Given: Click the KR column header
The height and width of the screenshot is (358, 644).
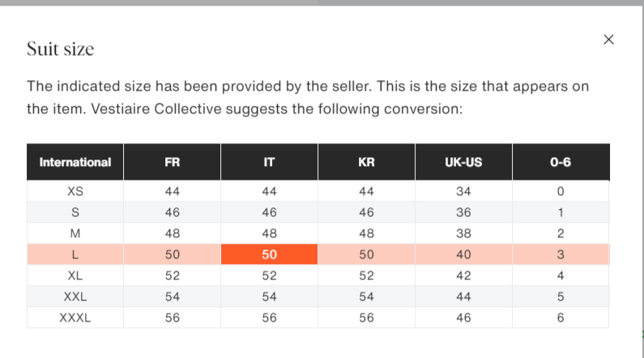Looking at the screenshot, I should 366,162.
